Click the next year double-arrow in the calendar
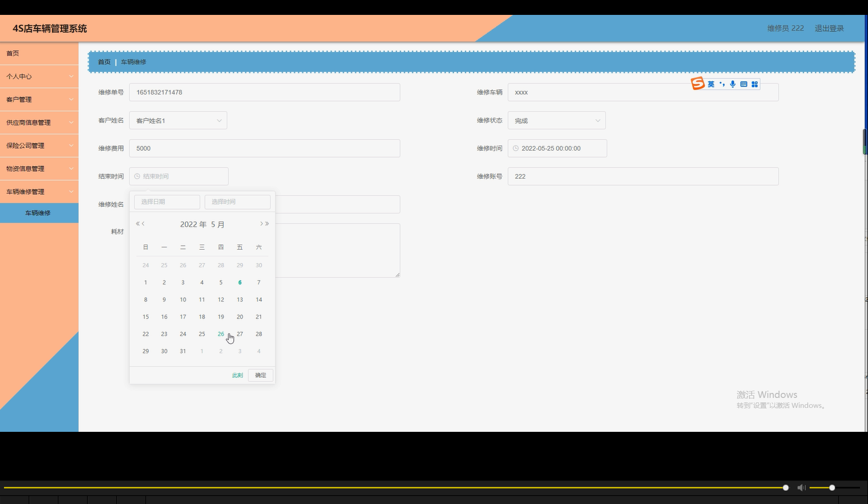The image size is (868, 504). click(x=267, y=224)
